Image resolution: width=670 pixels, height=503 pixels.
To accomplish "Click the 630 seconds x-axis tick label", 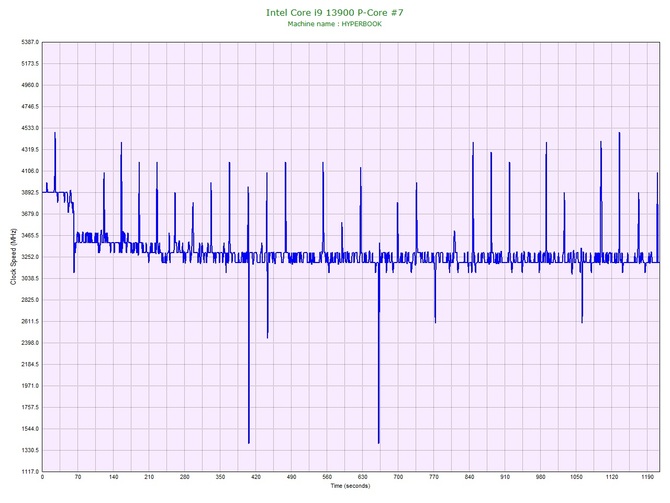I will (362, 477).
